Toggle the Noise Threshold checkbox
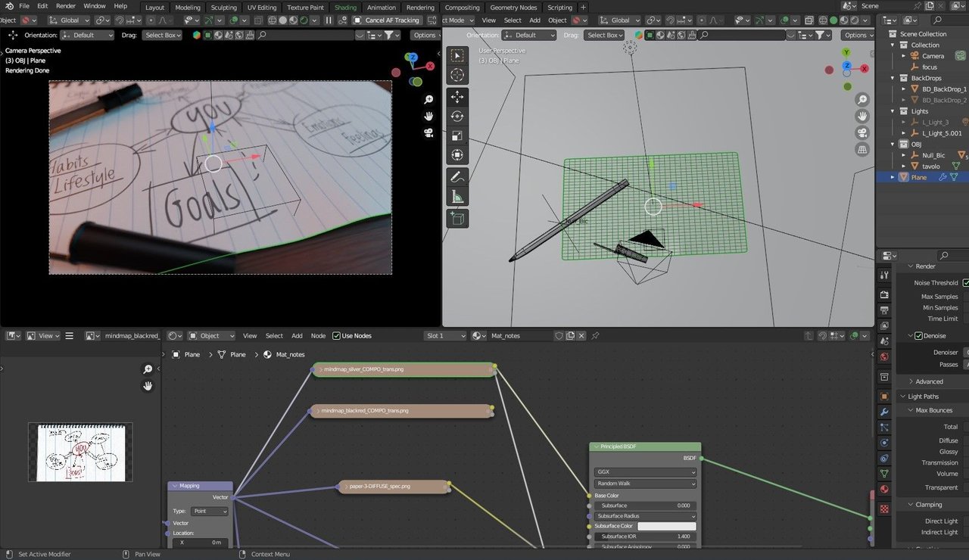 [966, 282]
